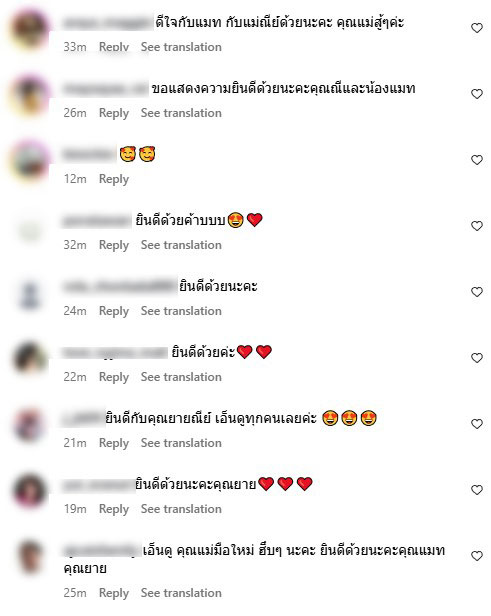
Task: Open profile picture of the 33m commenter
Action: (x=30, y=29)
